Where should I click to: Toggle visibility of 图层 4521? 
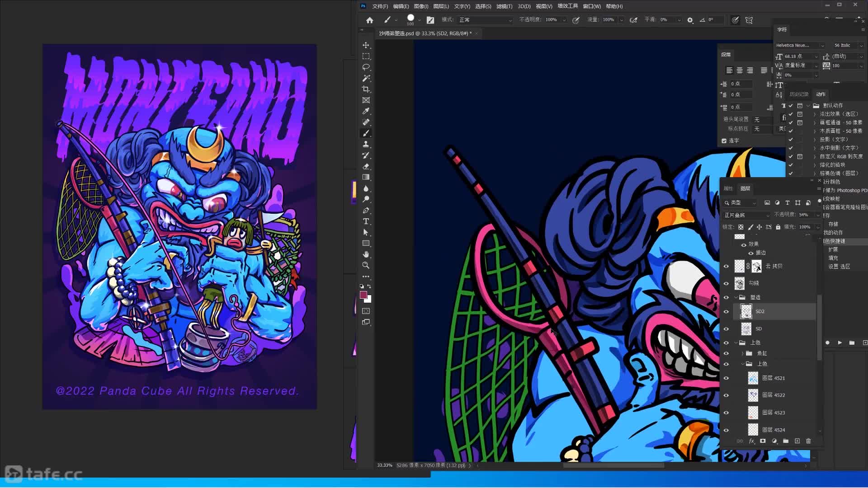[726, 378]
